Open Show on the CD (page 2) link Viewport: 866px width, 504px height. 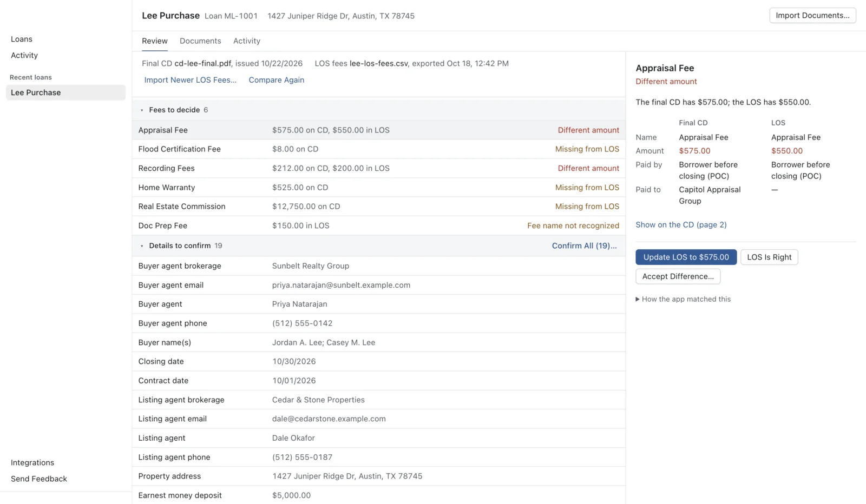681,224
